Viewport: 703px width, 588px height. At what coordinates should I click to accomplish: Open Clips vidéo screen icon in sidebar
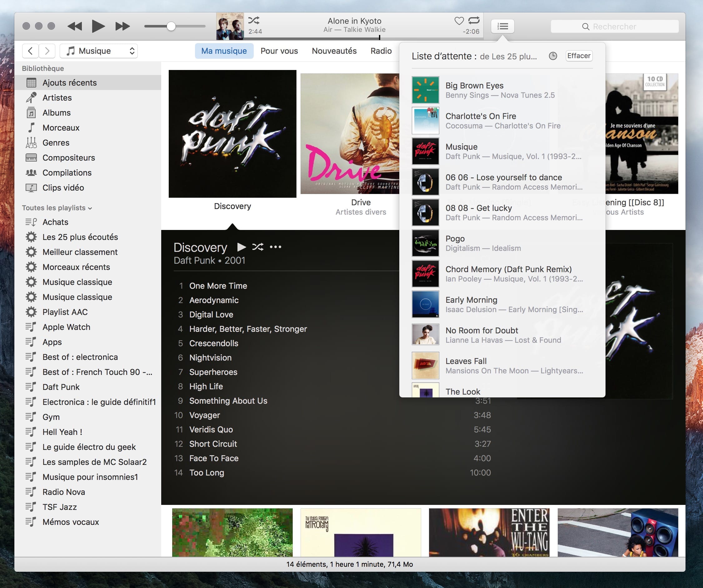click(31, 188)
